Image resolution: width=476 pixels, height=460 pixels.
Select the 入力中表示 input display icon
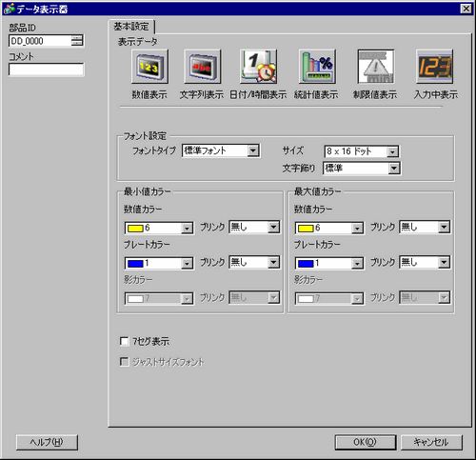pos(435,67)
